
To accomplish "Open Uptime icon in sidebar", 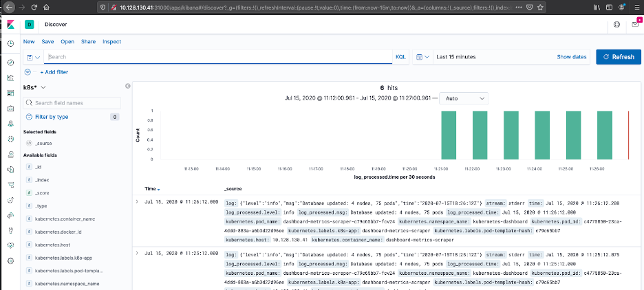I will (11, 200).
